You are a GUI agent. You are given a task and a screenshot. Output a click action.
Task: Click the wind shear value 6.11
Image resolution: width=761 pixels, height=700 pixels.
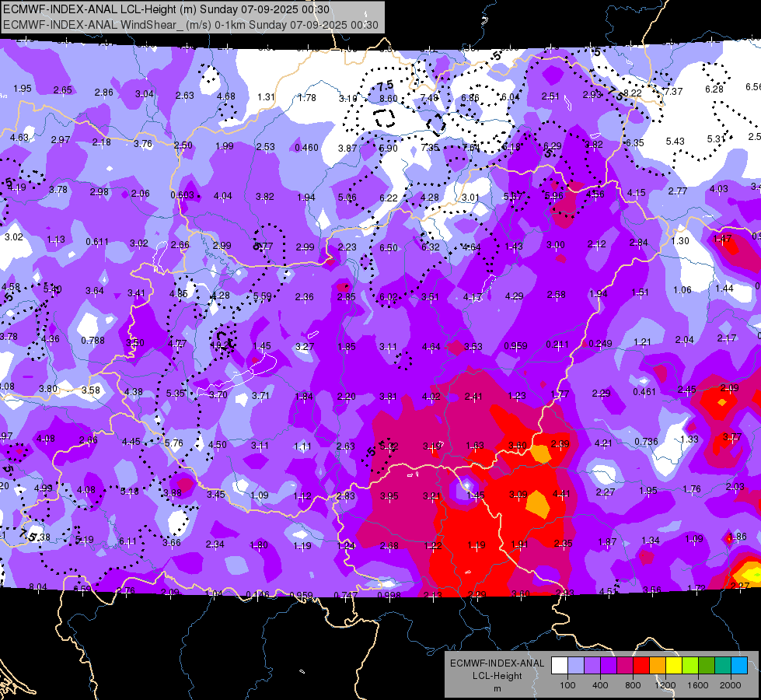coord(127,541)
